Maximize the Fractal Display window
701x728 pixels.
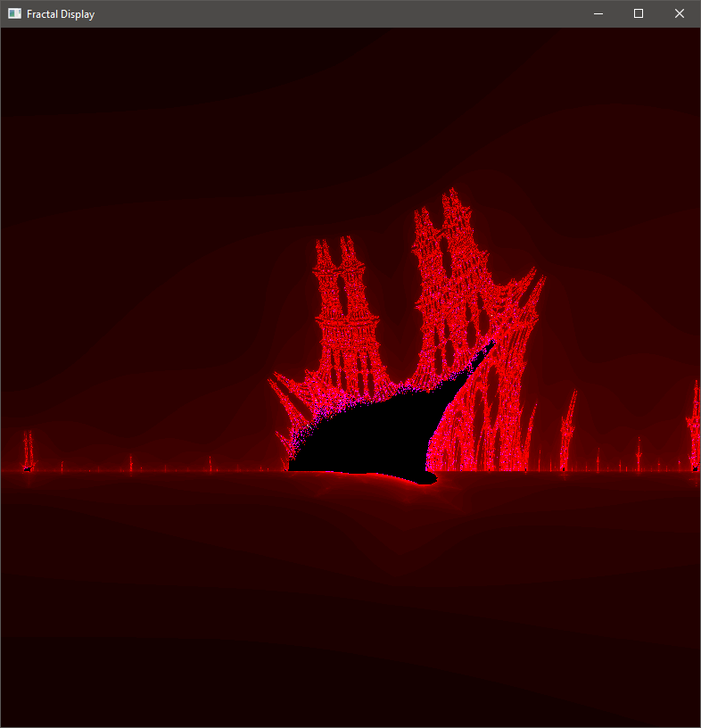point(639,14)
